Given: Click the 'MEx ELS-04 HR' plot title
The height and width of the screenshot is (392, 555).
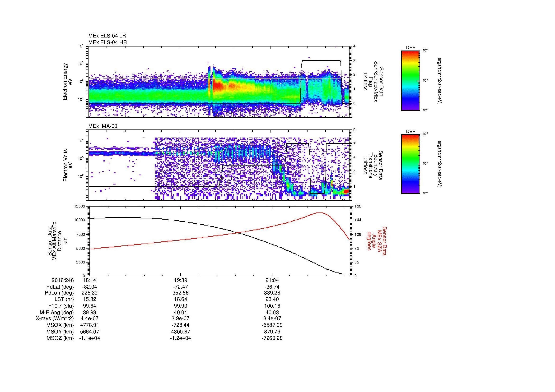Looking at the screenshot, I should [107, 42].
